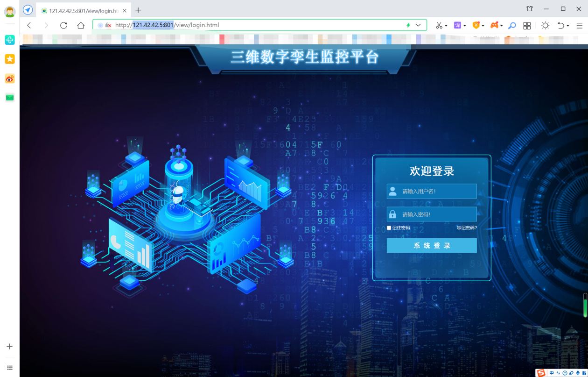Expand the undo closed tabs dropdown arrow

point(568,26)
